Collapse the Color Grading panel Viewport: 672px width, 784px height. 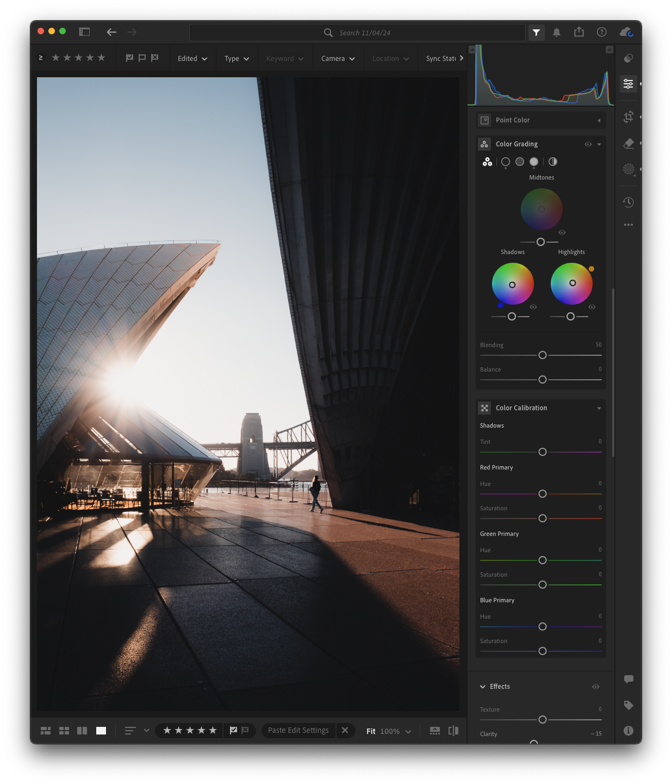click(x=599, y=144)
